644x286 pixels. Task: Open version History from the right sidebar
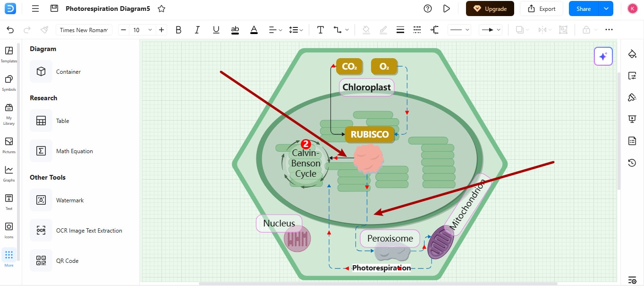[632, 163]
